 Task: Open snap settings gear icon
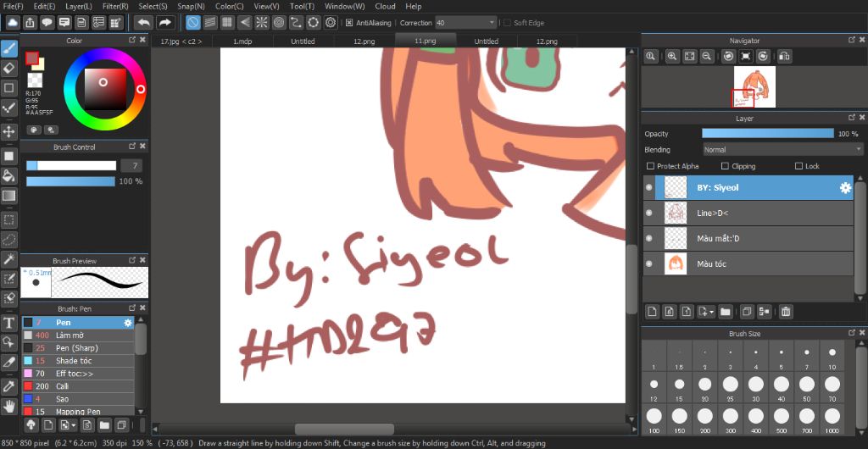coord(331,23)
